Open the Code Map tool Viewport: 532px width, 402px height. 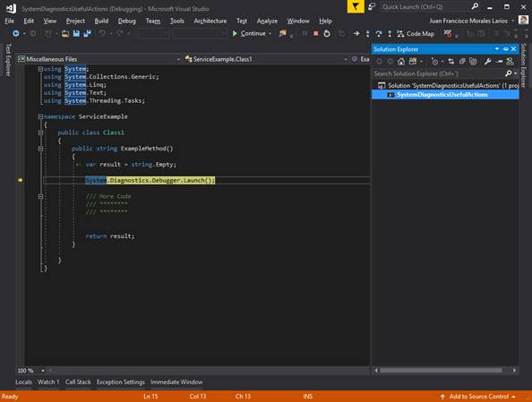(416, 34)
